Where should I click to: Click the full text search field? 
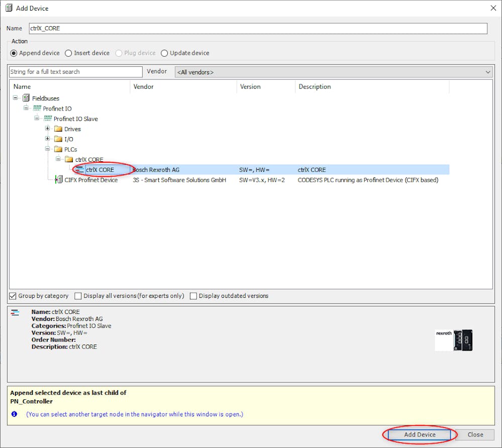pos(76,72)
